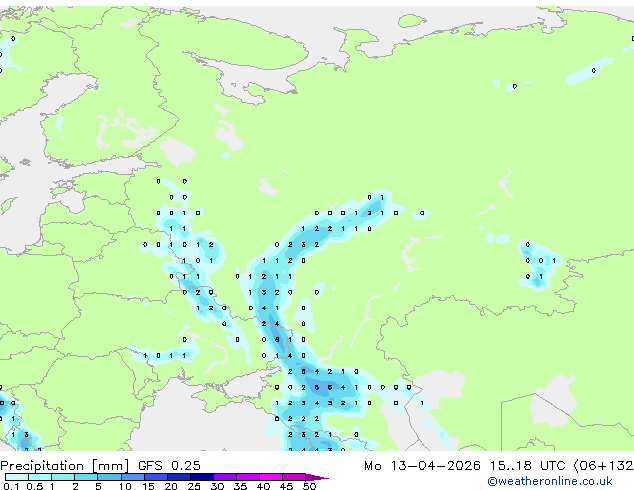Image resolution: width=634 pixels, height=490 pixels.
Task: Pick the 1–2 mm legend swatch
Action: [x=63, y=477]
